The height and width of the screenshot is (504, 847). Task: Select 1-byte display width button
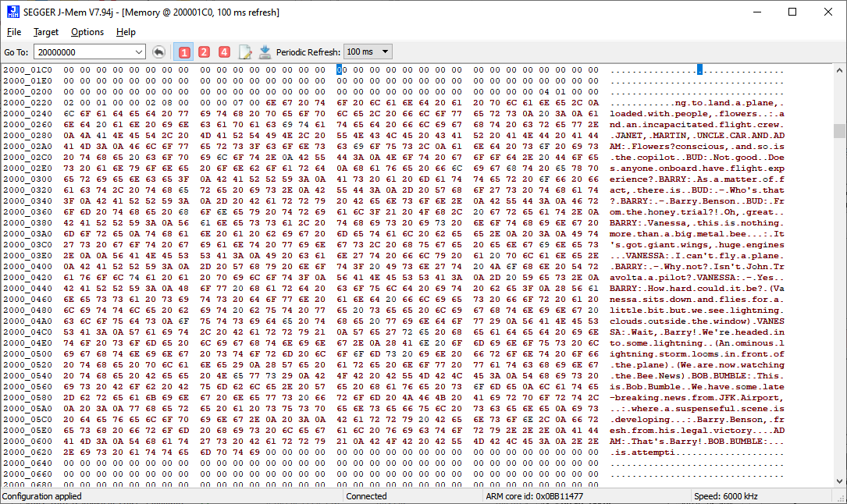coord(184,52)
